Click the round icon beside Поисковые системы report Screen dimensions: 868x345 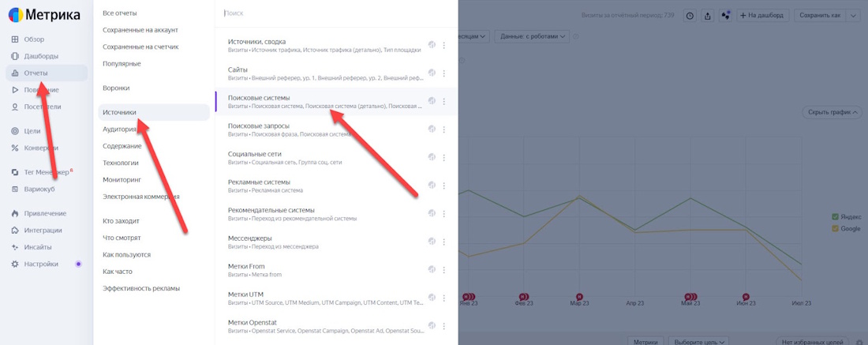432,101
